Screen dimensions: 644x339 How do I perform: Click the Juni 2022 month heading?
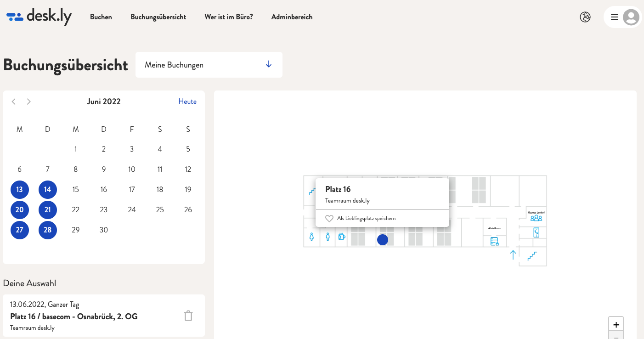pos(104,102)
